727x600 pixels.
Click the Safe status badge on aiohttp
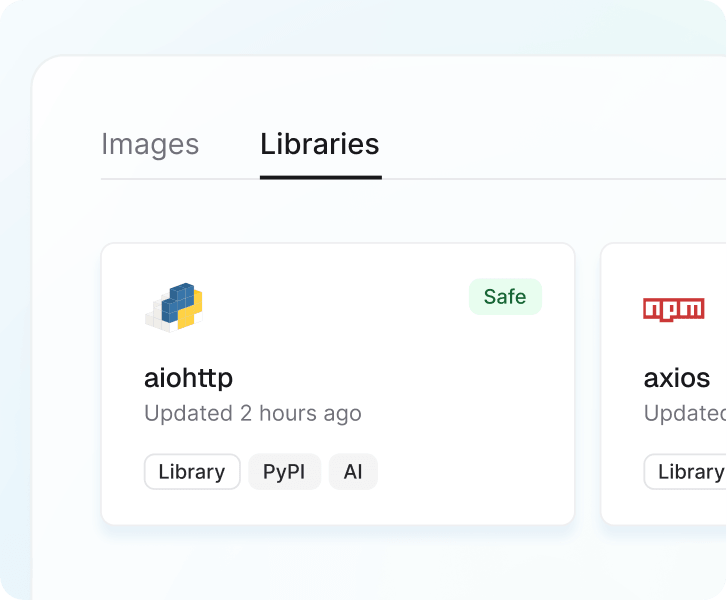click(505, 297)
